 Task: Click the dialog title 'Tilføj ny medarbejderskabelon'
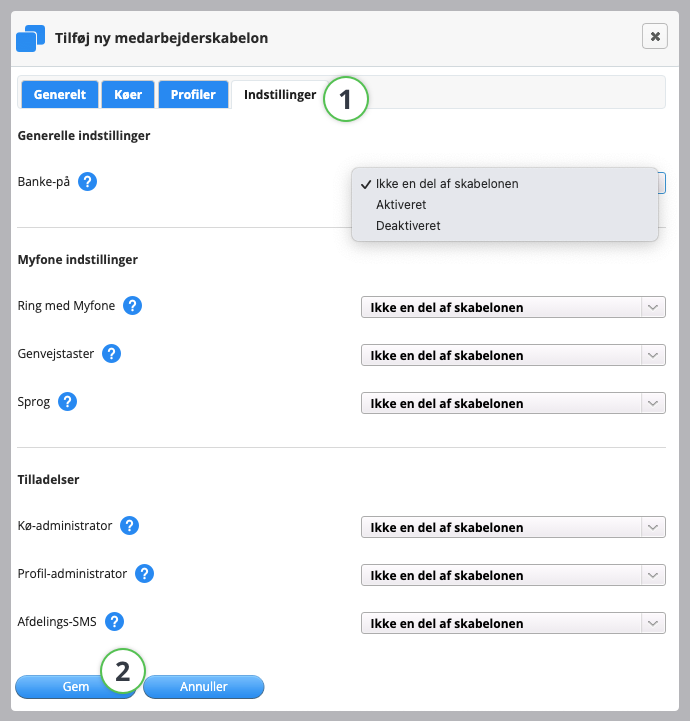click(161, 38)
